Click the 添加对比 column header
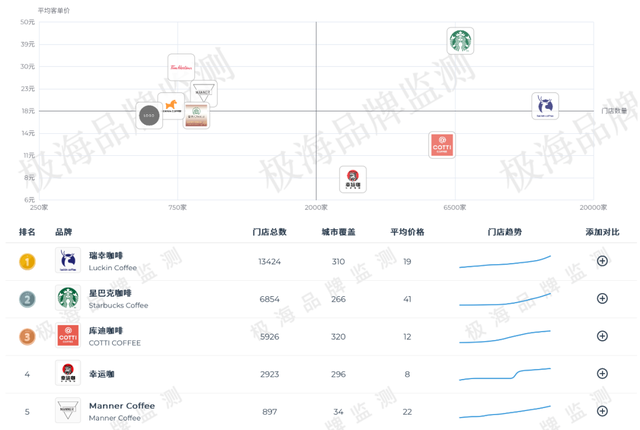640x430 pixels. point(602,232)
